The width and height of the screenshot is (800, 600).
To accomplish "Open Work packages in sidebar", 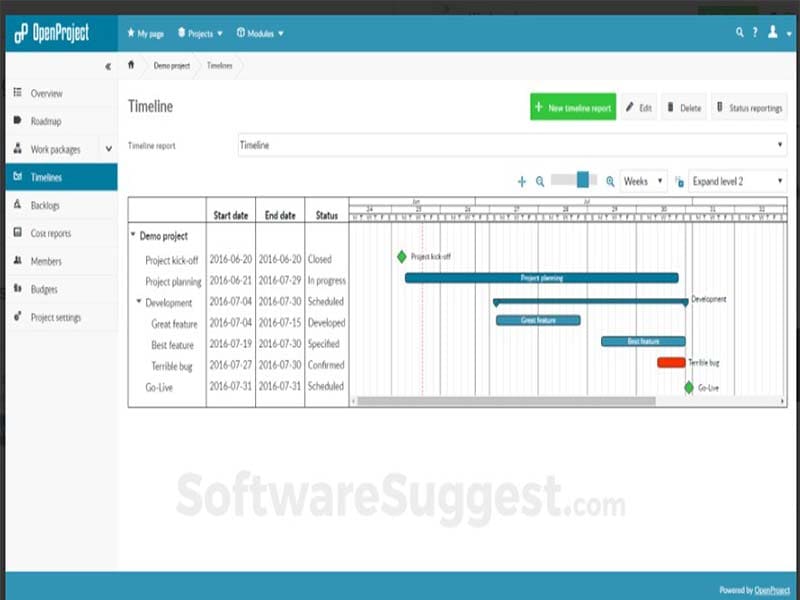I will [54, 149].
